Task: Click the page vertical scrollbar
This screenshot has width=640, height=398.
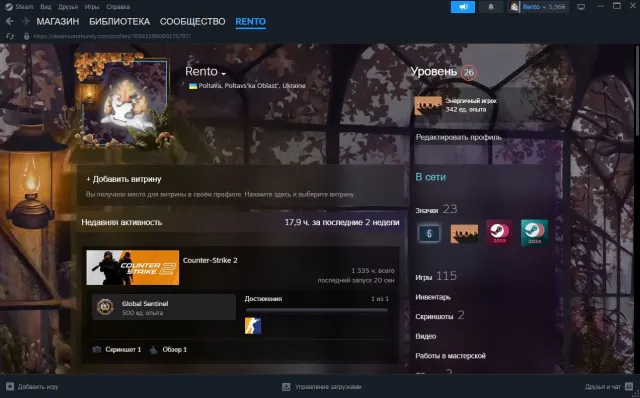Action: click(x=637, y=90)
